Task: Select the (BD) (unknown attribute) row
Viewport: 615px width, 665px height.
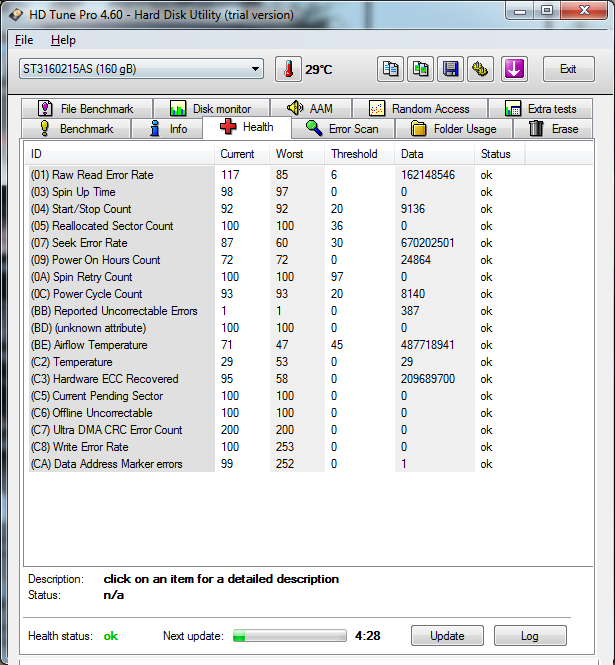Action: [x=276, y=328]
